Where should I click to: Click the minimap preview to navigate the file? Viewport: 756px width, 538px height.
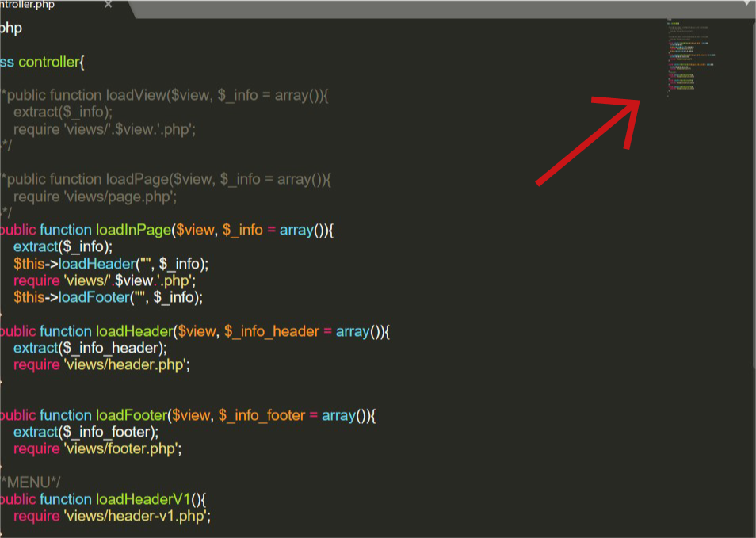[x=689, y=55]
